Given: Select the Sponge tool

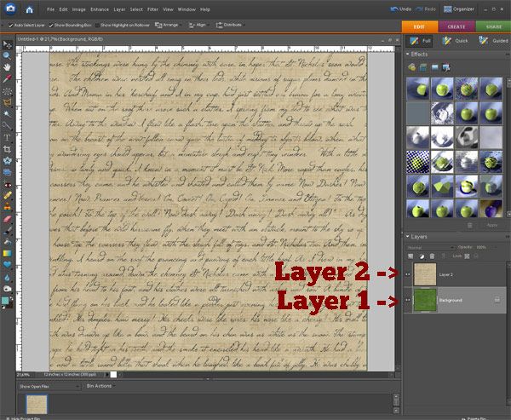Looking at the screenshot, I should pyautogui.click(x=7, y=289).
